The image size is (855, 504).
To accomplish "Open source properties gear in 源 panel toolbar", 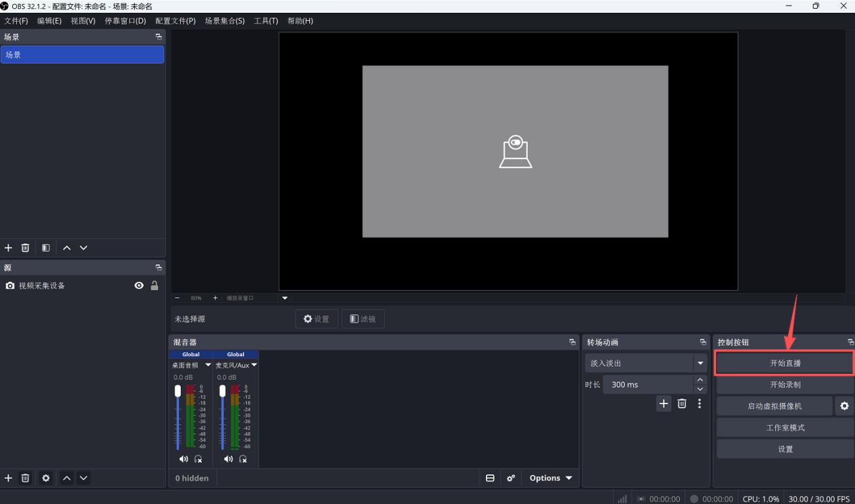I will [46, 478].
